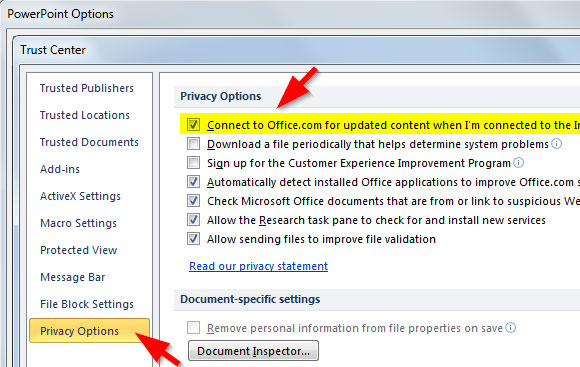Open Protected View settings

click(x=79, y=250)
